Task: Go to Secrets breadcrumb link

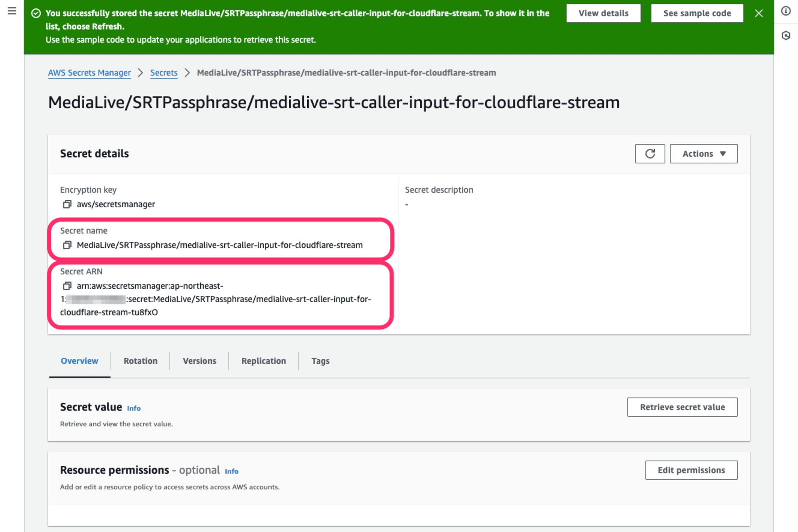Action: 164,73
